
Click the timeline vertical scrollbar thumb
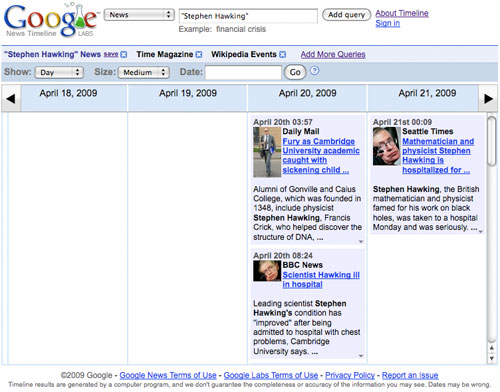492,141
